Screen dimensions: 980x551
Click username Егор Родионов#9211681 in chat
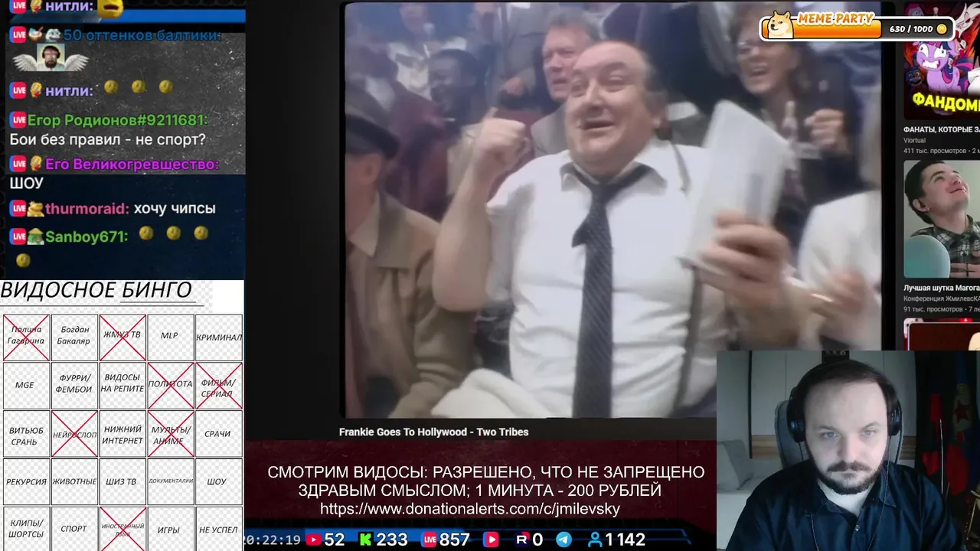pyautogui.click(x=118, y=120)
